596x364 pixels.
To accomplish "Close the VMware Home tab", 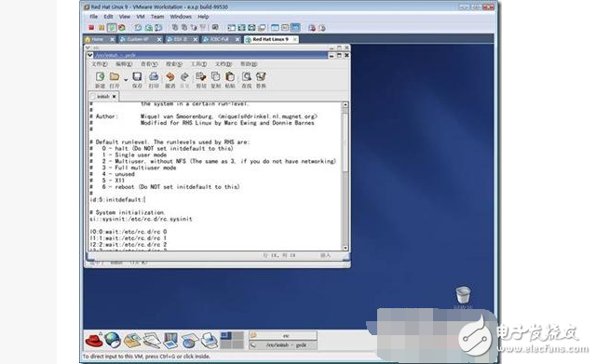I will 112,39.
